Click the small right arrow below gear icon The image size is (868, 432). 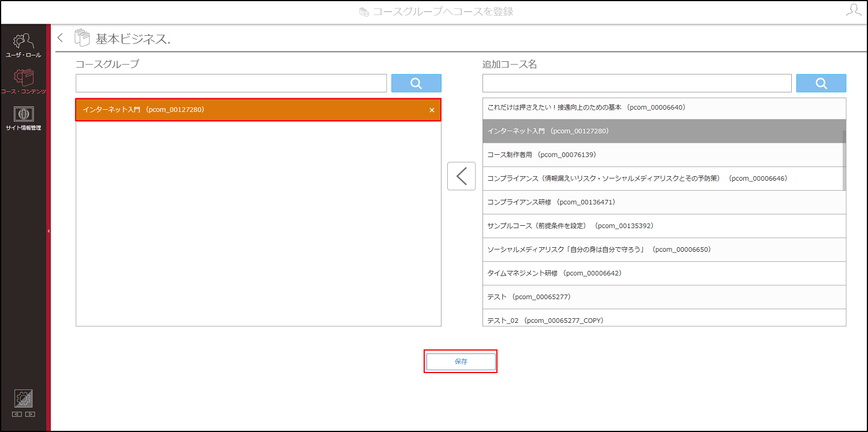(x=30, y=414)
